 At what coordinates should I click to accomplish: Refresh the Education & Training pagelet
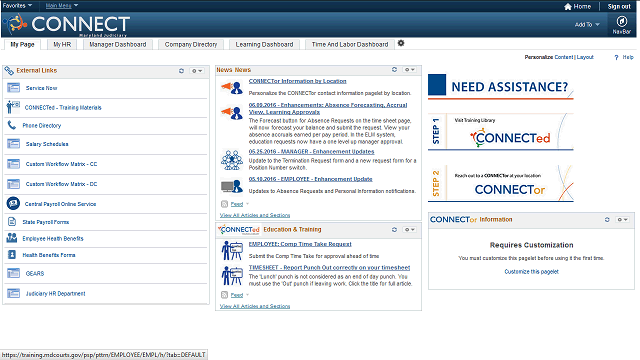(394, 229)
